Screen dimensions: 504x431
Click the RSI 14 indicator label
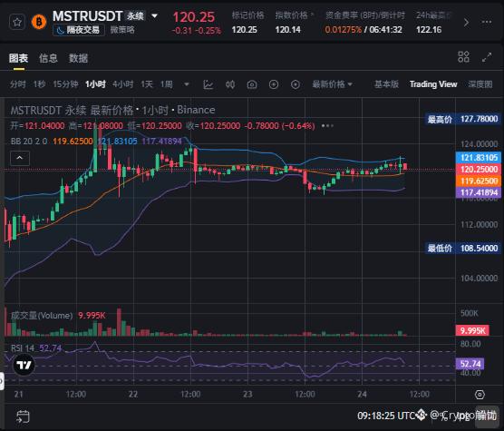point(23,348)
